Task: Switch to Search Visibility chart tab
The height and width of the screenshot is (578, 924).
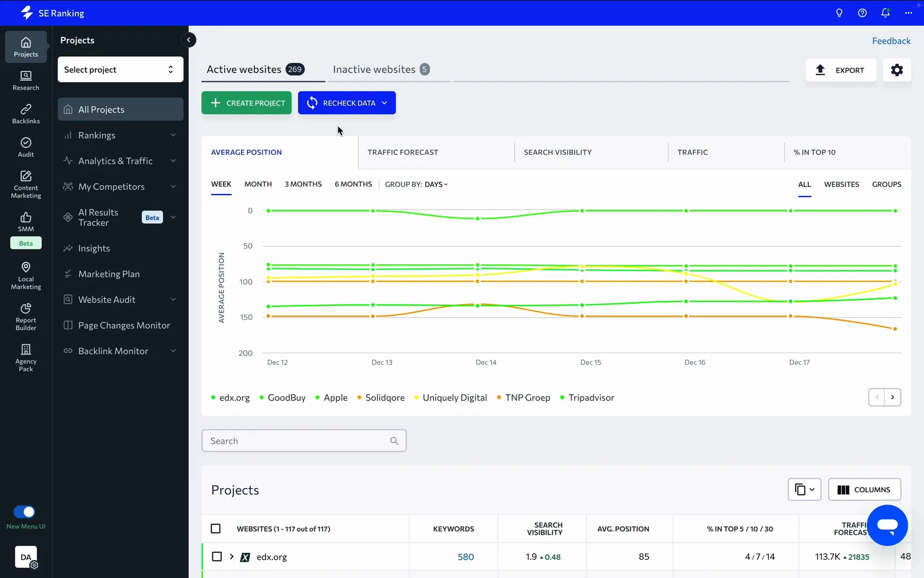Action: (558, 153)
